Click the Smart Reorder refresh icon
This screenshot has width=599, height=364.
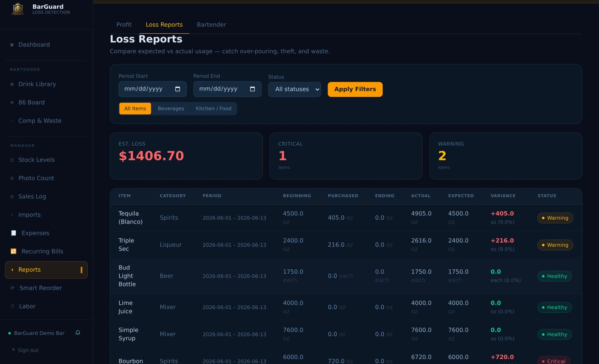pyautogui.click(x=12, y=288)
